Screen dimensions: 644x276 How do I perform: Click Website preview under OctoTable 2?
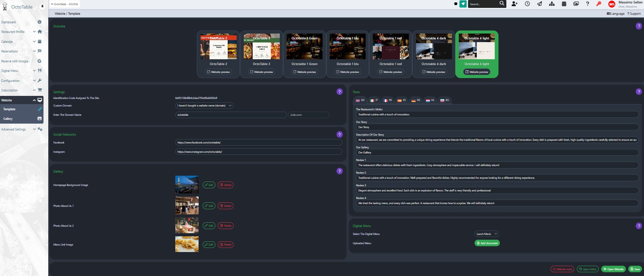coord(218,72)
